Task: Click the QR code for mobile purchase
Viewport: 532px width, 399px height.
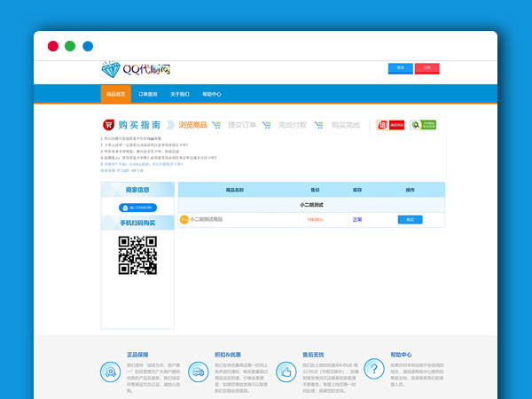Action: pos(137,254)
